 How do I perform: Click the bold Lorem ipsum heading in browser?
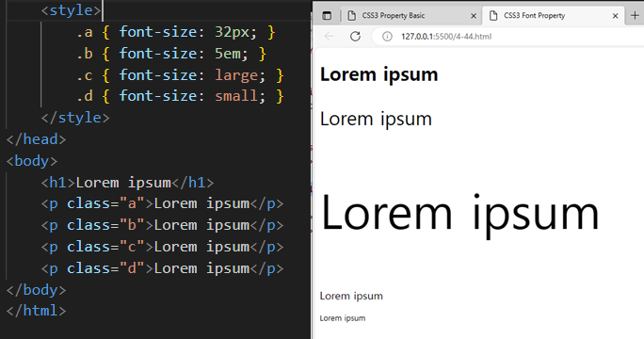[378, 74]
